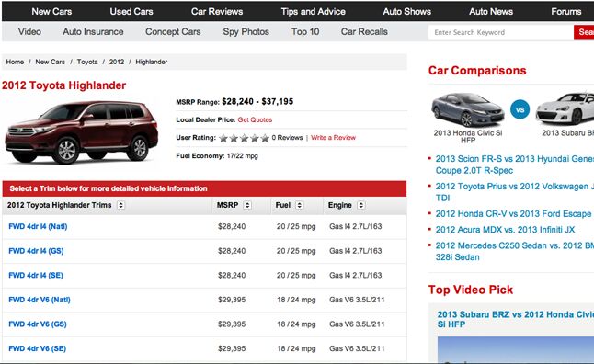Open 2012 Acura MDX vs. 2013 Infiniti JX comparison
This screenshot has width=594, height=364.
point(505,230)
